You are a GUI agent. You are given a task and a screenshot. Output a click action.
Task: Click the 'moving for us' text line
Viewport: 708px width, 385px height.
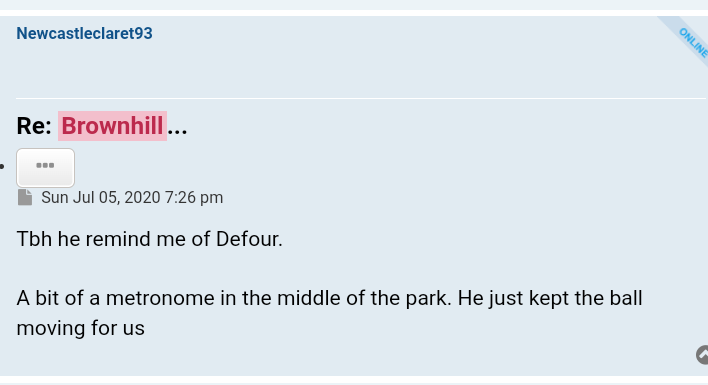[x=81, y=328]
